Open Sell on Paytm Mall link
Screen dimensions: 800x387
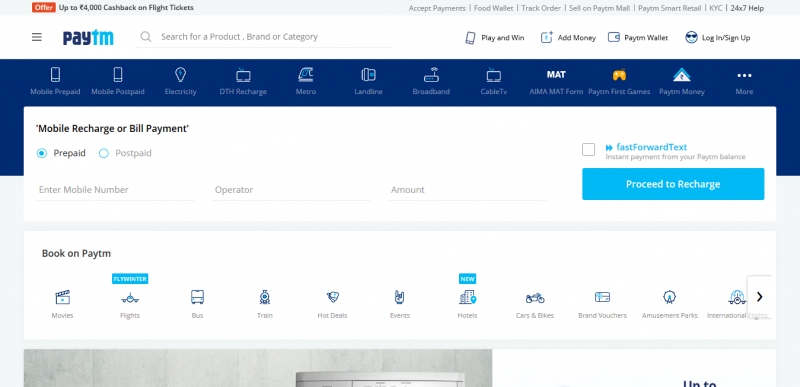[x=599, y=8]
